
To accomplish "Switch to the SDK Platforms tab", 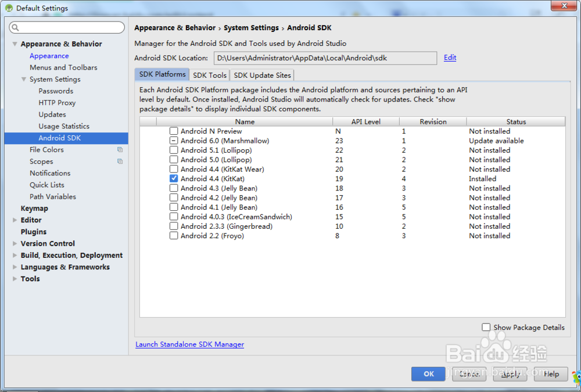I will click(x=162, y=74).
